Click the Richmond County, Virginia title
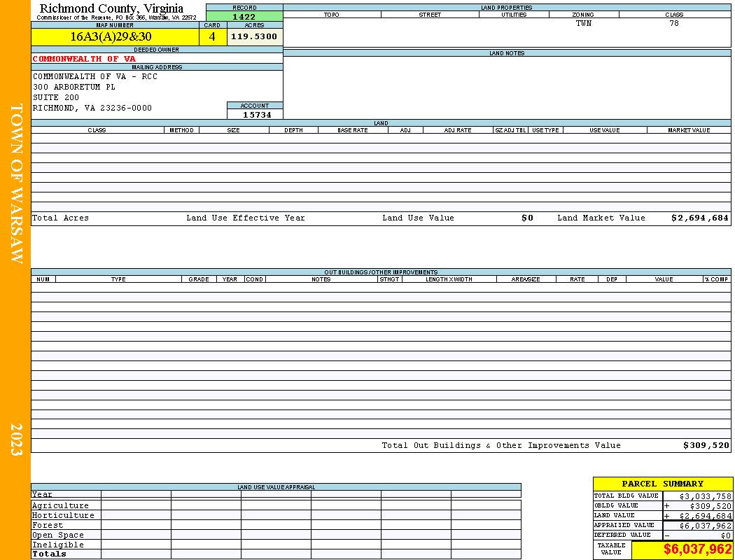Viewport: 735px width, 560px height. tap(111, 8)
